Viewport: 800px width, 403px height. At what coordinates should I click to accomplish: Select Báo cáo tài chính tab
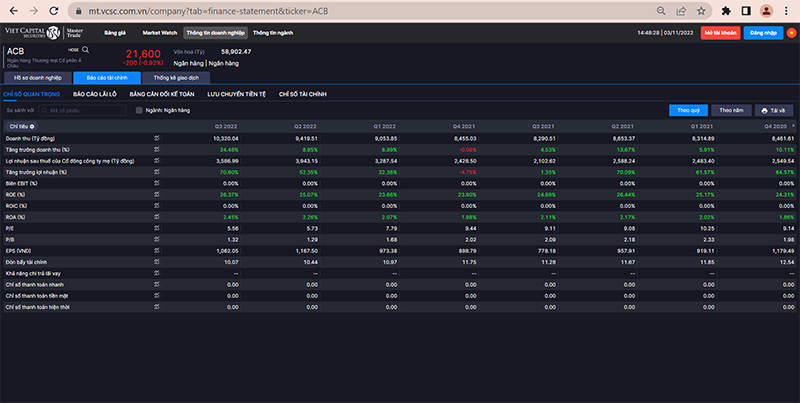click(107, 78)
